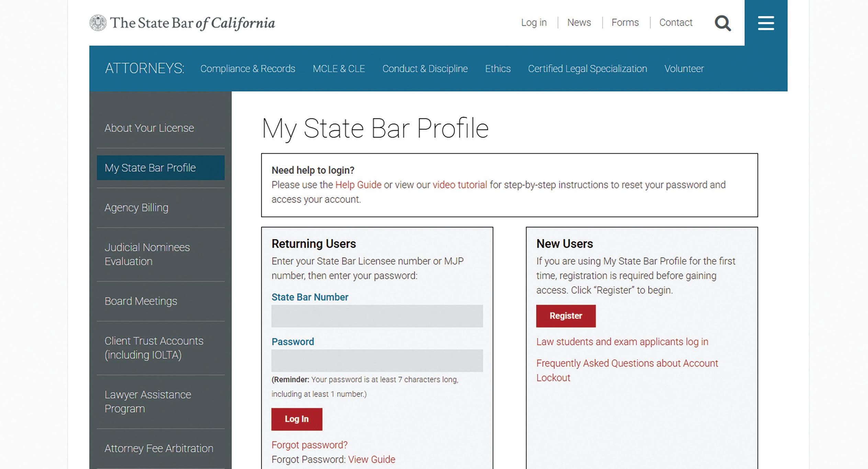Click the Log in header link

click(x=533, y=23)
